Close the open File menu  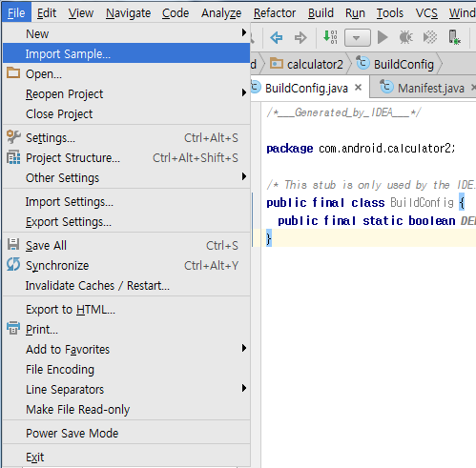click(16, 13)
